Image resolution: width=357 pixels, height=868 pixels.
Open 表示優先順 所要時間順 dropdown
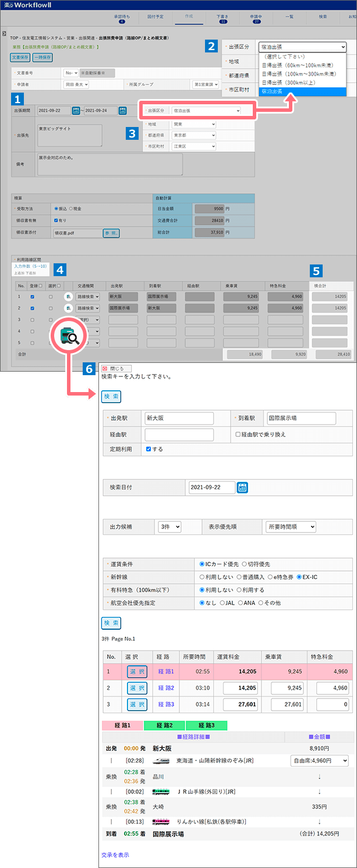289,527
